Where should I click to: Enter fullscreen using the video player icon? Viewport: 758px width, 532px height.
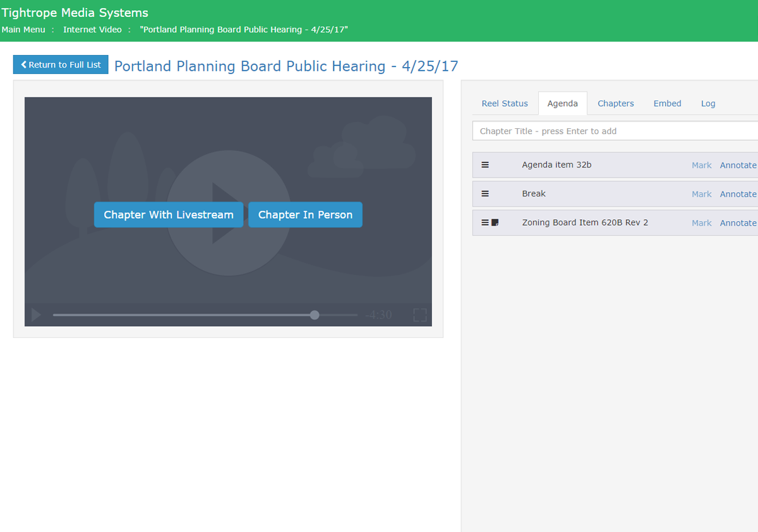[x=419, y=315]
